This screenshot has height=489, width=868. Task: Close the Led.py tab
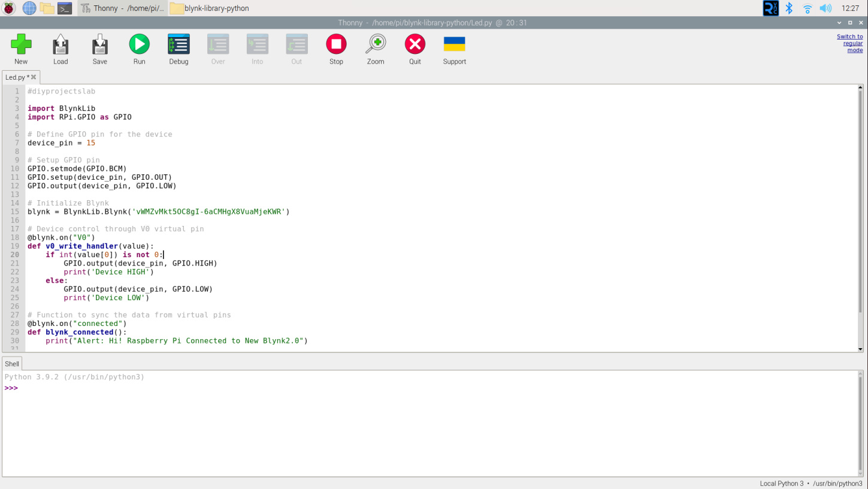point(34,77)
